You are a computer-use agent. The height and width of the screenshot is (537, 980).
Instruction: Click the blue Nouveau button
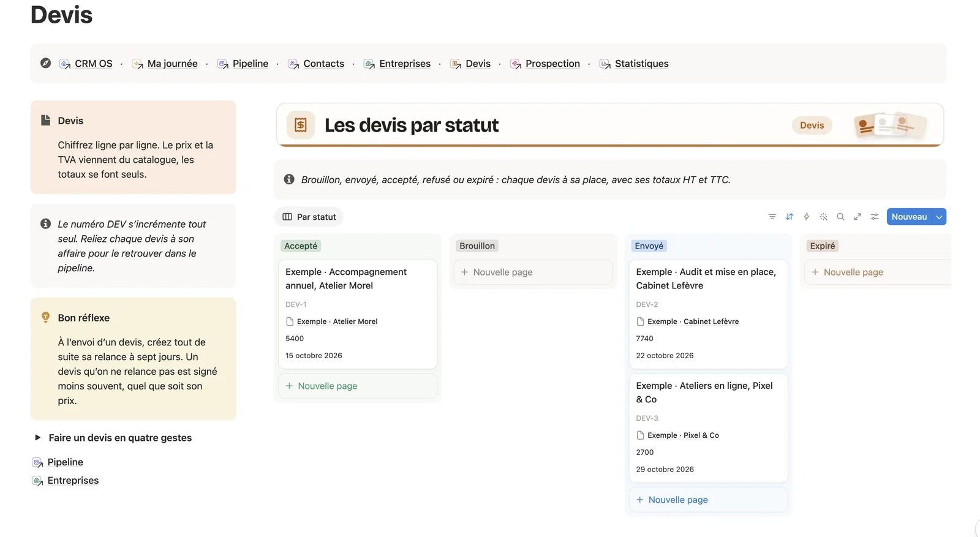click(x=909, y=217)
